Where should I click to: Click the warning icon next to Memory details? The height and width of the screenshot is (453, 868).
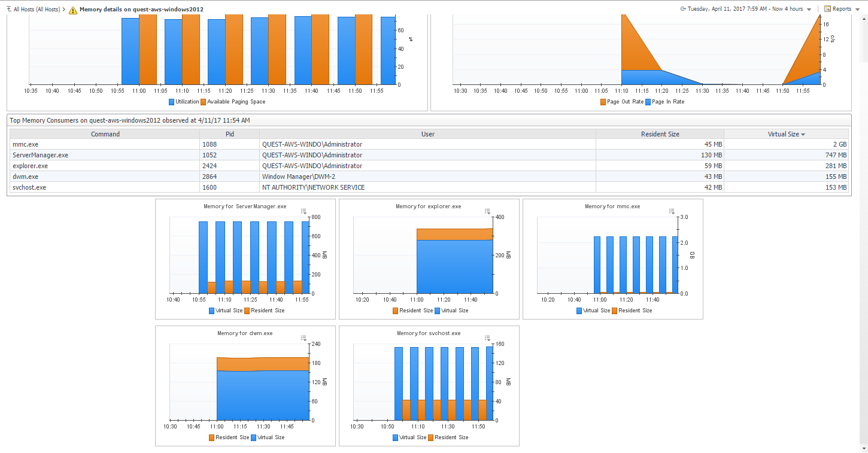pos(73,10)
